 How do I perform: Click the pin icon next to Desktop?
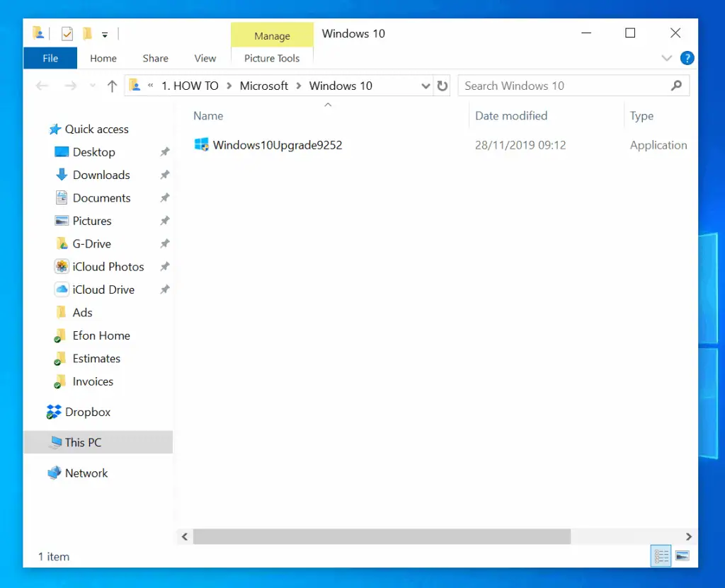(164, 152)
